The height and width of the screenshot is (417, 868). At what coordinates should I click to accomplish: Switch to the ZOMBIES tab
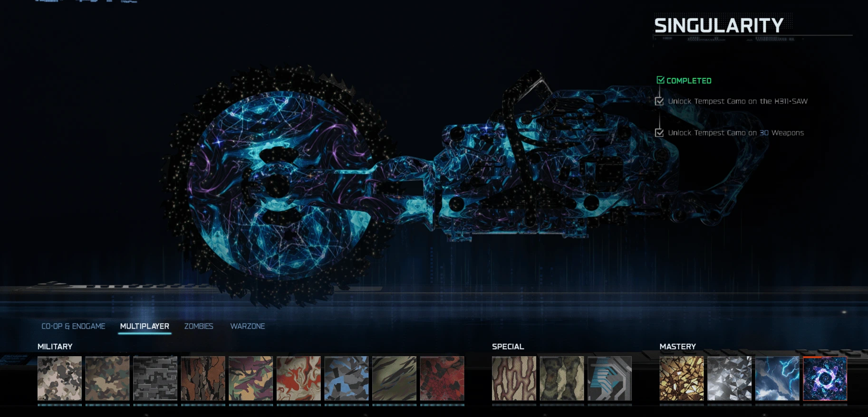point(199,326)
